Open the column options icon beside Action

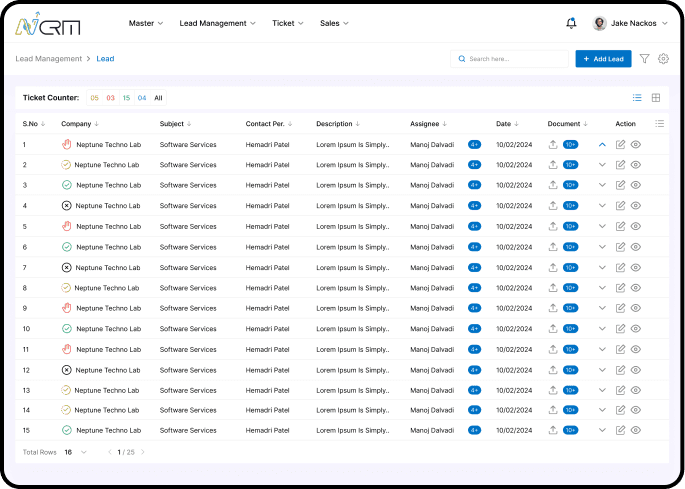(659, 124)
